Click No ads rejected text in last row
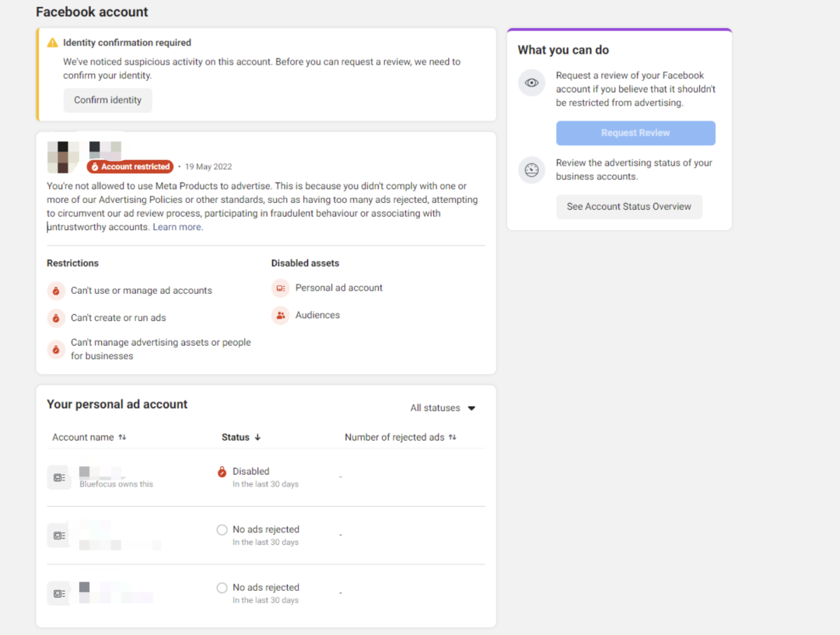The width and height of the screenshot is (840, 635). coord(266,588)
